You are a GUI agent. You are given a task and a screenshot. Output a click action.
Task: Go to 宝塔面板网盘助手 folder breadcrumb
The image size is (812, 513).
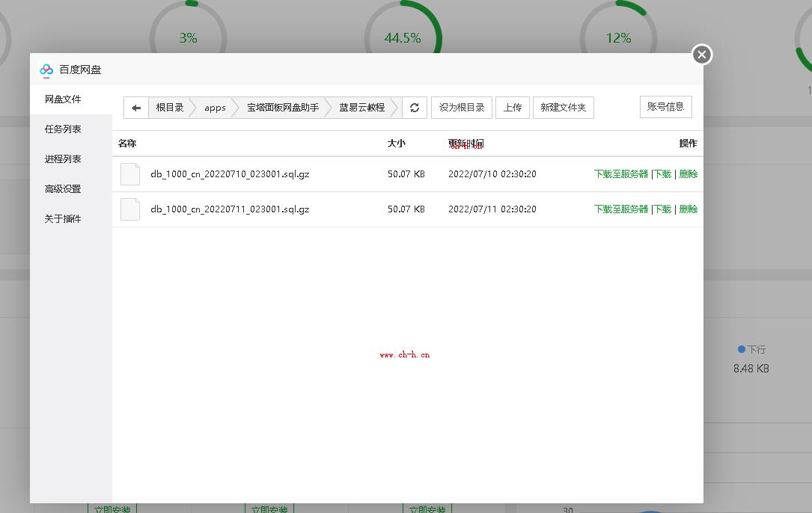(283, 108)
